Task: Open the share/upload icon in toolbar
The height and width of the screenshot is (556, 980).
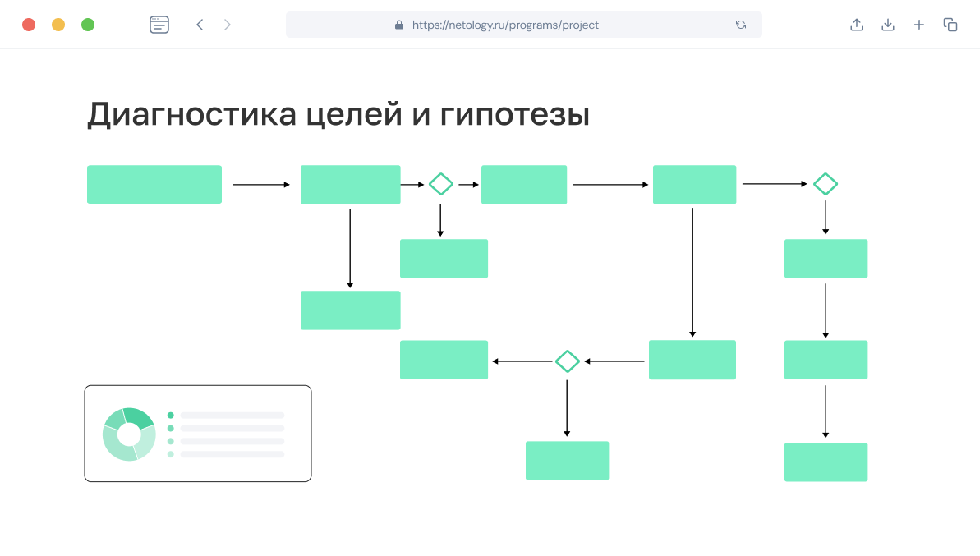Action: pos(857,25)
